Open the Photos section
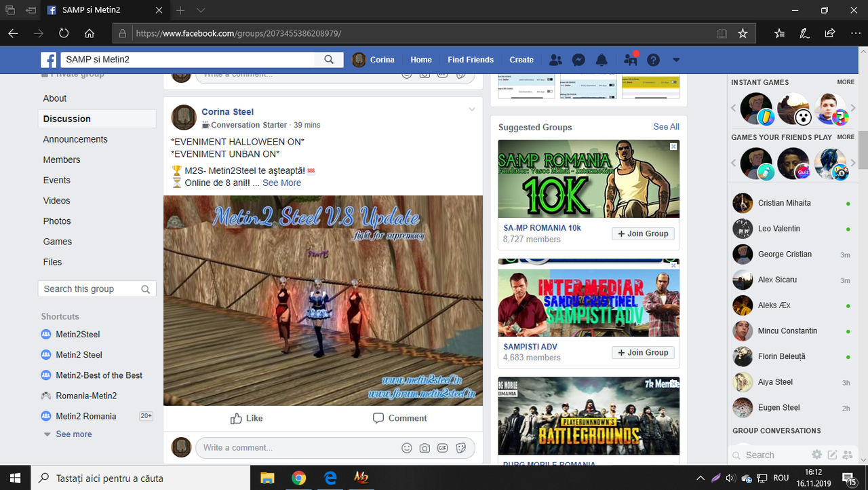 (x=57, y=221)
